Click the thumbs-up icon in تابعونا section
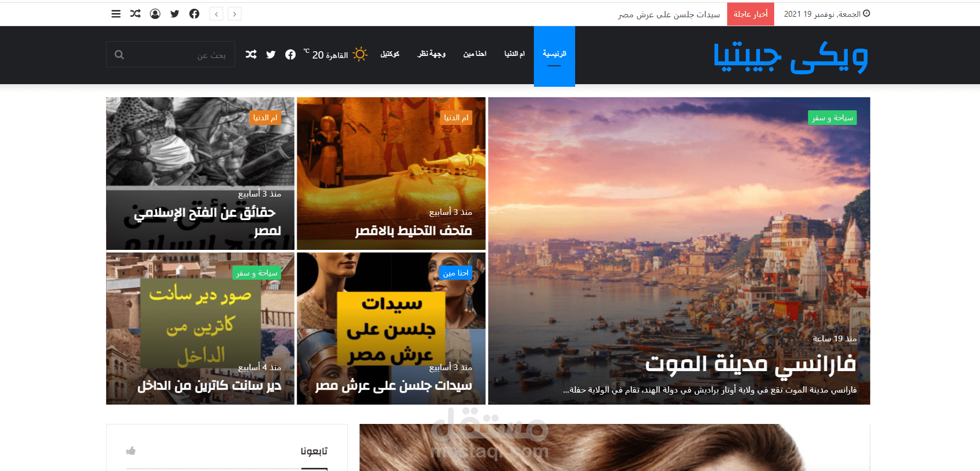The width and height of the screenshot is (980, 471). [x=131, y=451]
